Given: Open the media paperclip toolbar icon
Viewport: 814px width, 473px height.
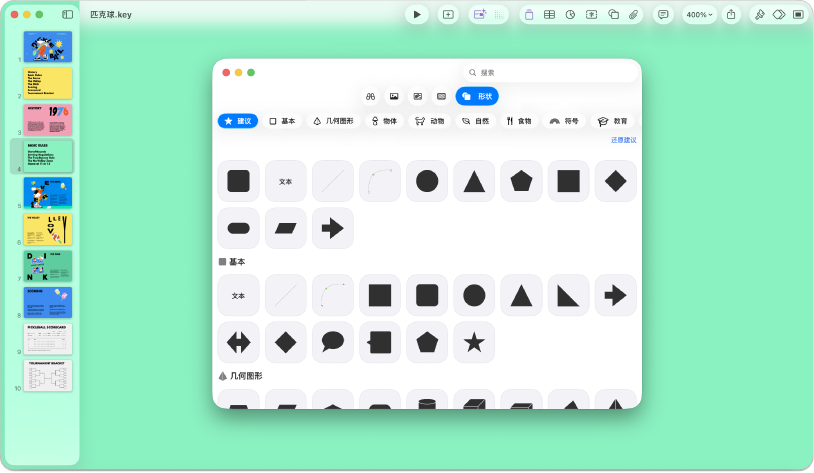Looking at the screenshot, I should [633, 15].
